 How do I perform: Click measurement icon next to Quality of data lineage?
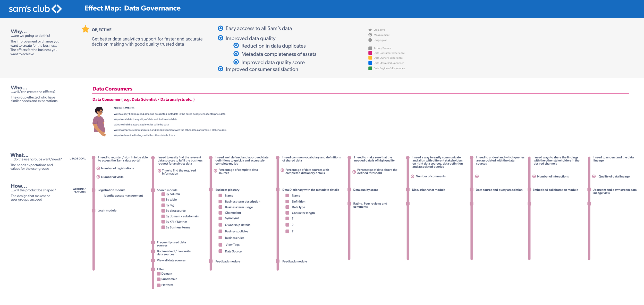594,176
